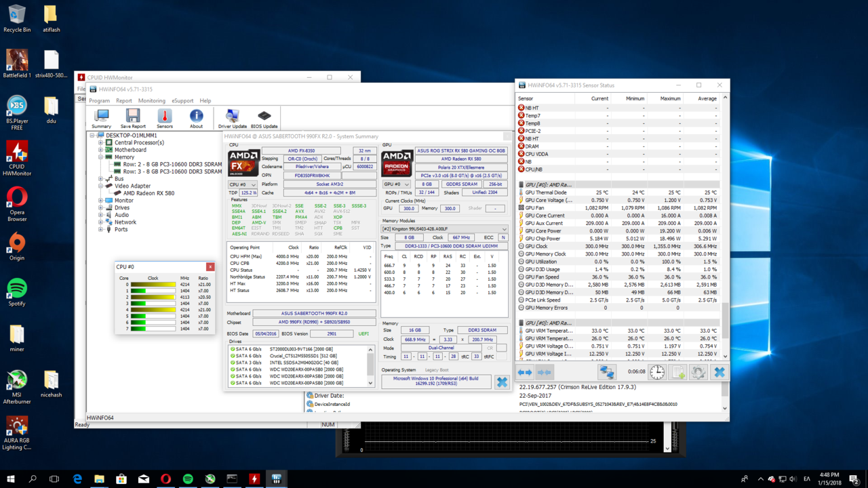Image resolution: width=868 pixels, height=488 pixels.
Task: Launch Driver Update from toolbar
Action: click(232, 119)
